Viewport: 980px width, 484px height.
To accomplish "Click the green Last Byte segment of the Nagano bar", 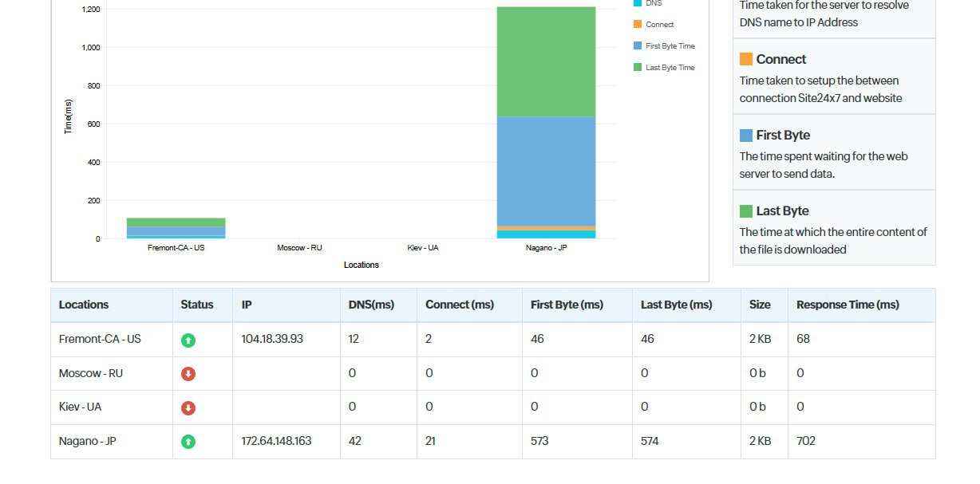I will (x=546, y=62).
